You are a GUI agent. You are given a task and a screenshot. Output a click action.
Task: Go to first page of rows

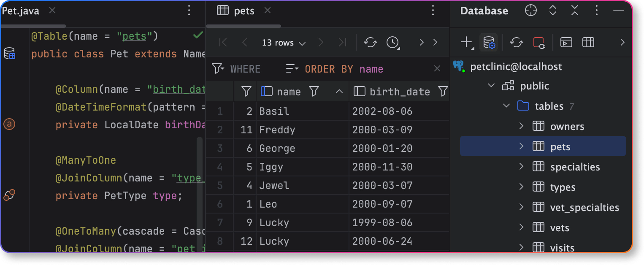pyautogui.click(x=223, y=42)
